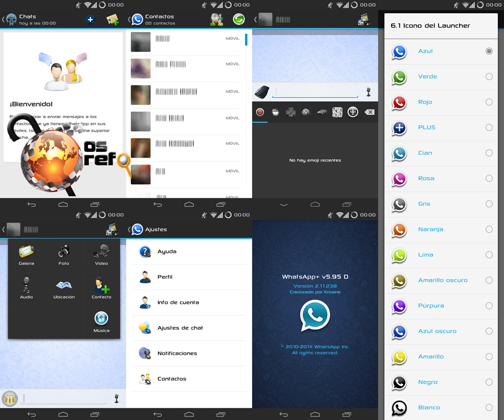Select the Rojo launcher icon radio button
504x420 pixels.
pos(489,102)
